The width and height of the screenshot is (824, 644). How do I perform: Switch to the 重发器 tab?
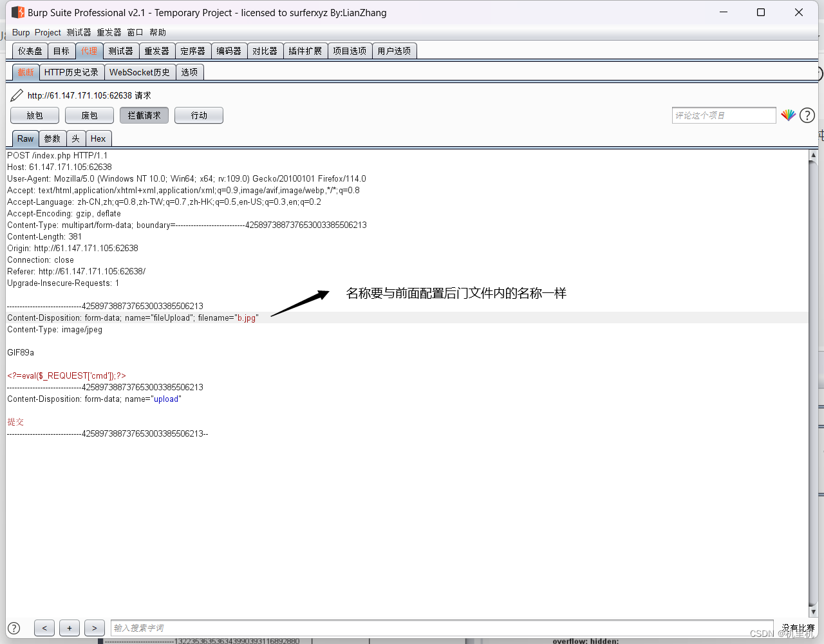point(157,51)
